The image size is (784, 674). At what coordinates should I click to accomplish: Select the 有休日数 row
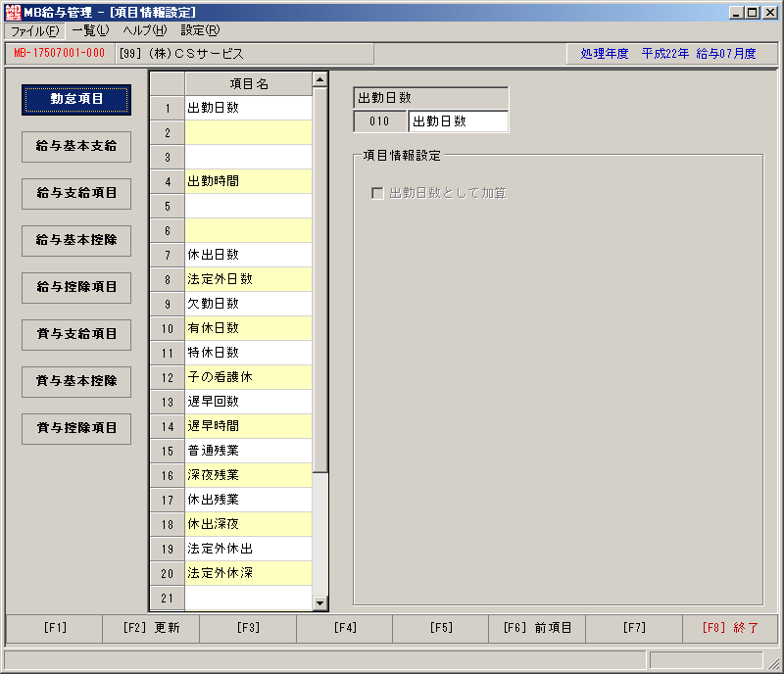pyautogui.click(x=249, y=328)
